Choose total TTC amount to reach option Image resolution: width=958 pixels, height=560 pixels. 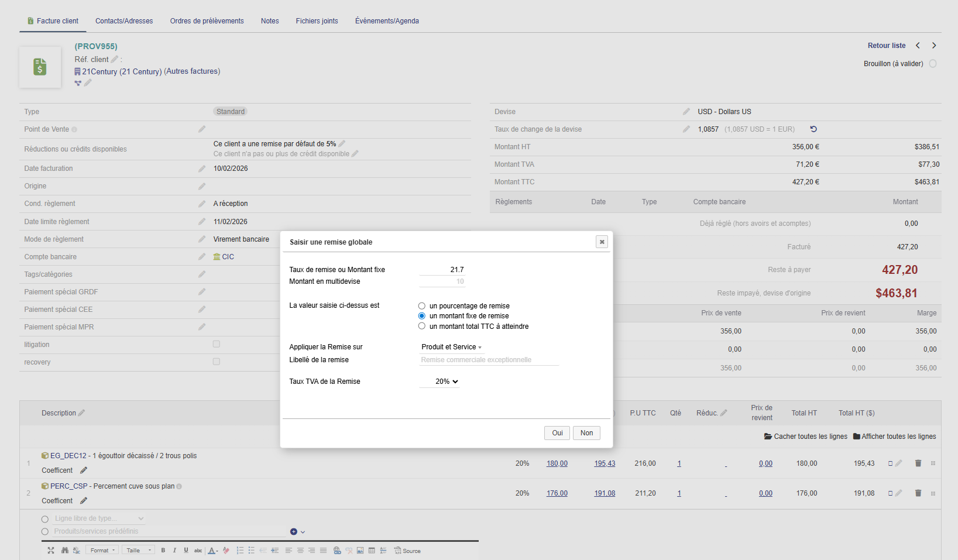click(422, 327)
